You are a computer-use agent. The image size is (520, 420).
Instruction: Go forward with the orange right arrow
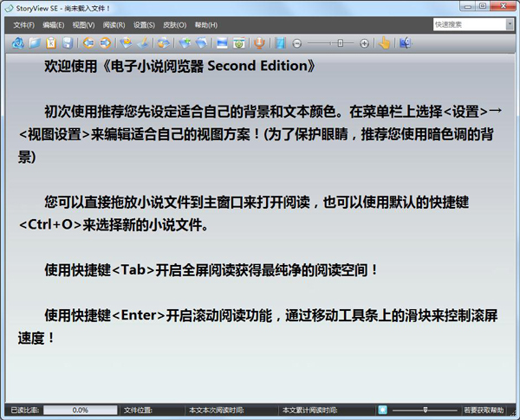tap(105, 43)
